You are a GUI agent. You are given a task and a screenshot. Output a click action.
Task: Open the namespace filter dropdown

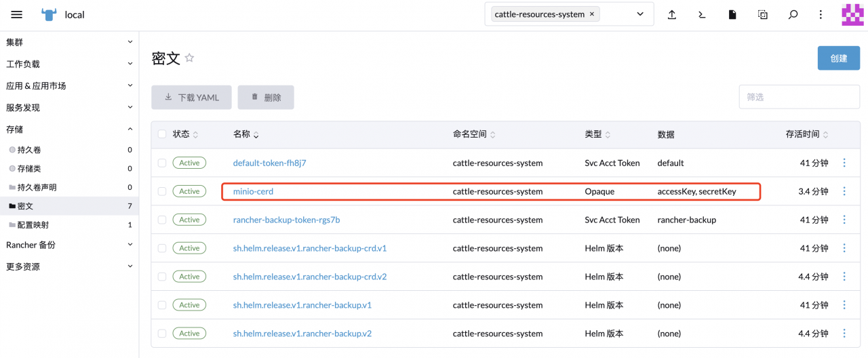[x=639, y=14]
